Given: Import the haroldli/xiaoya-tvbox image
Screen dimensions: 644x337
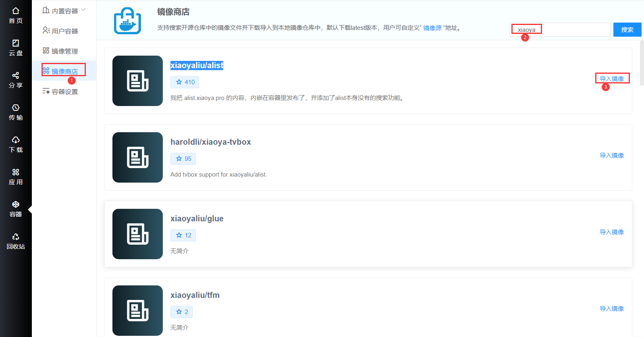Looking at the screenshot, I should [612, 155].
